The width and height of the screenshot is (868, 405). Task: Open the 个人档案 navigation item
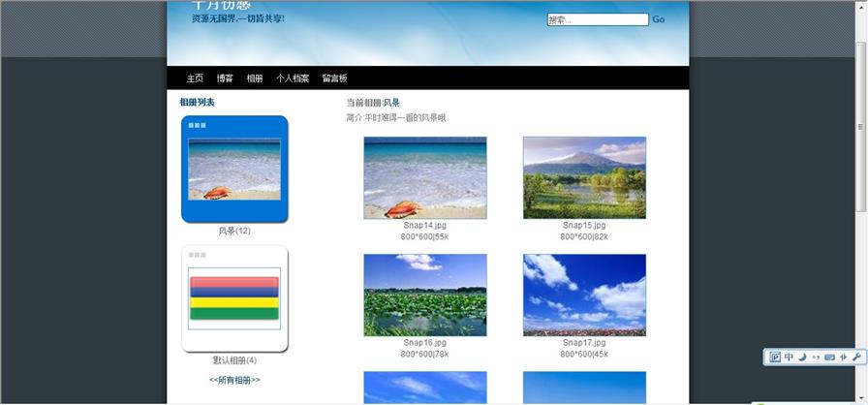pos(293,78)
